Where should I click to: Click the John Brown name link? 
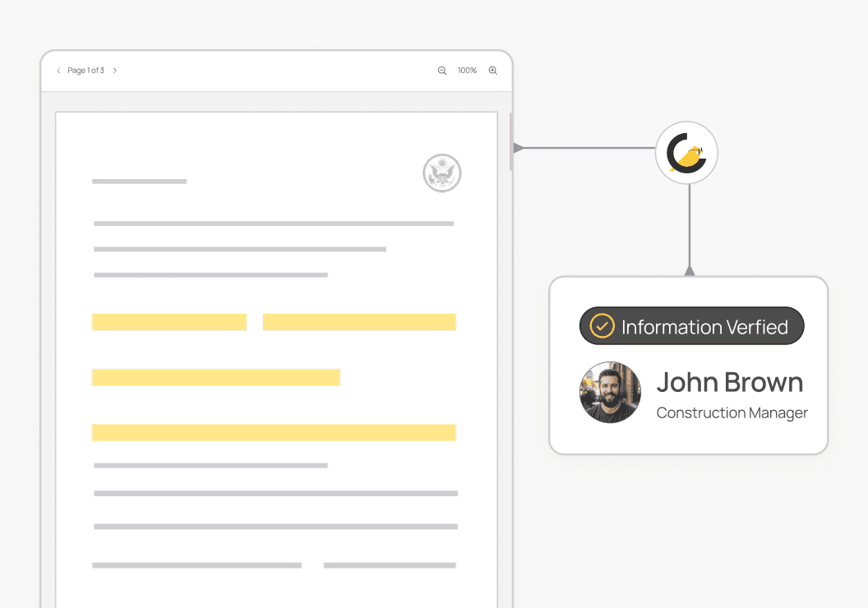[x=730, y=382]
